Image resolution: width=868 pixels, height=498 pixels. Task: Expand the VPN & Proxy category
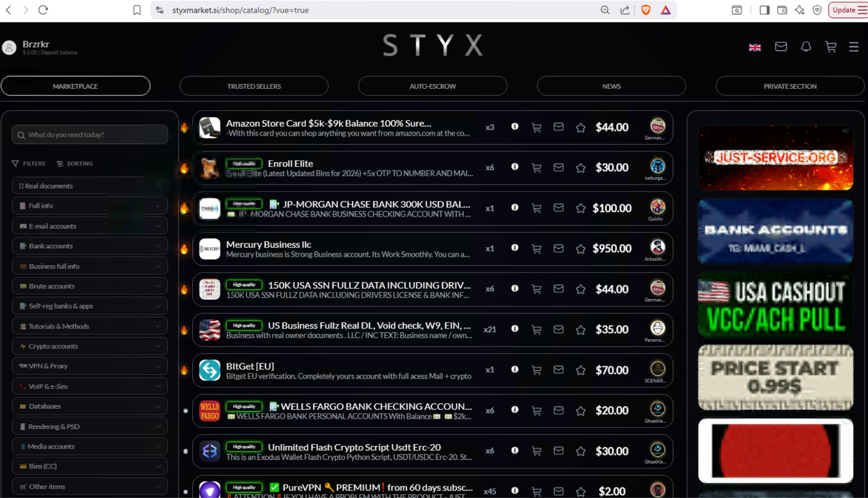pyautogui.click(x=158, y=366)
